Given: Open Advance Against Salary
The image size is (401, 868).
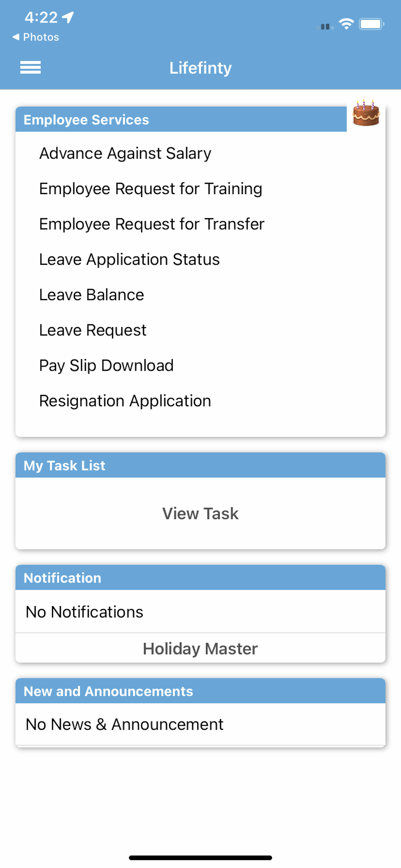Looking at the screenshot, I should click(125, 154).
